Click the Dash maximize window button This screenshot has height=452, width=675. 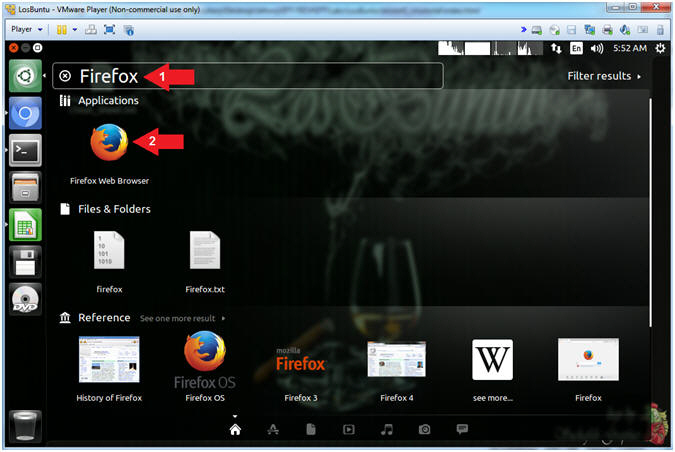tap(38, 48)
